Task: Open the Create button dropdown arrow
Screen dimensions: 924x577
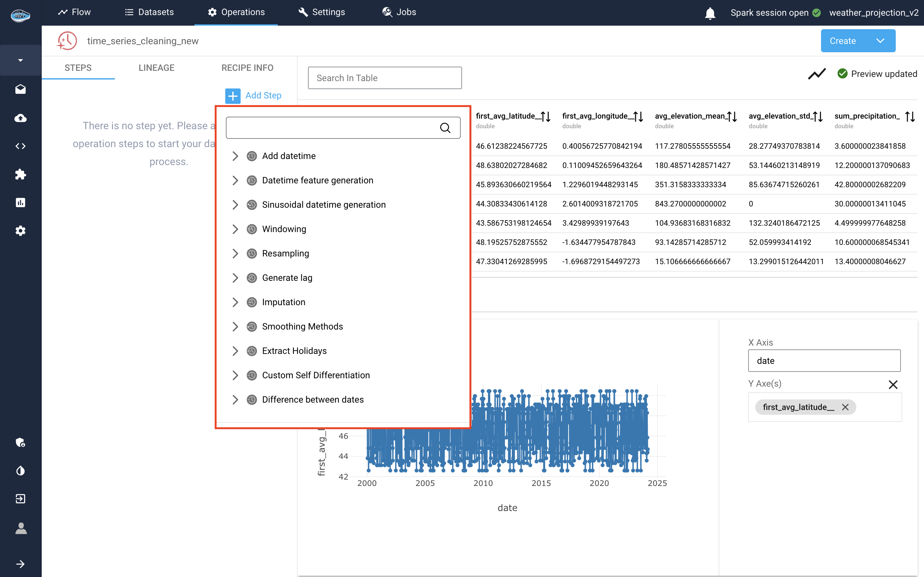Action: (880, 41)
